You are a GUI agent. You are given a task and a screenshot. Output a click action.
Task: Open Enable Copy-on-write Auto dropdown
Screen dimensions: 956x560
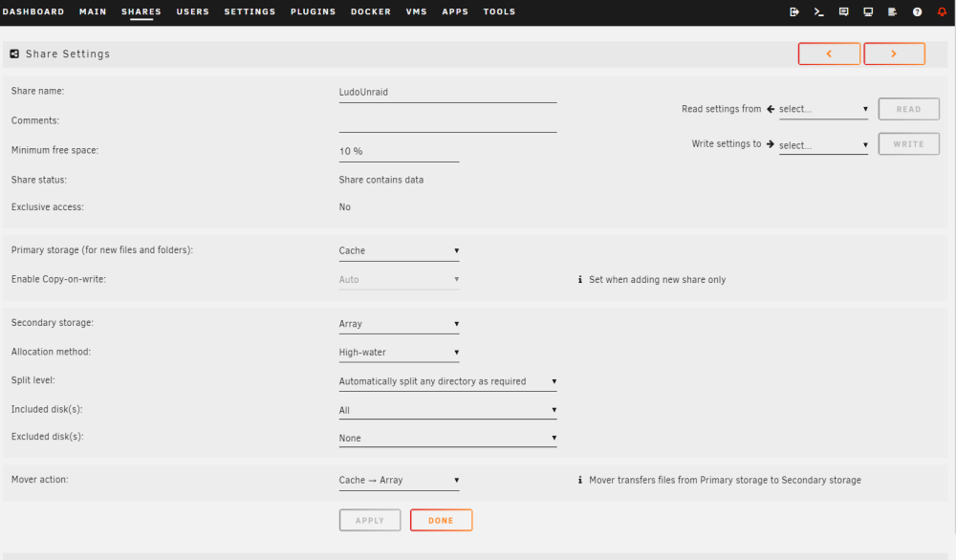pos(399,280)
